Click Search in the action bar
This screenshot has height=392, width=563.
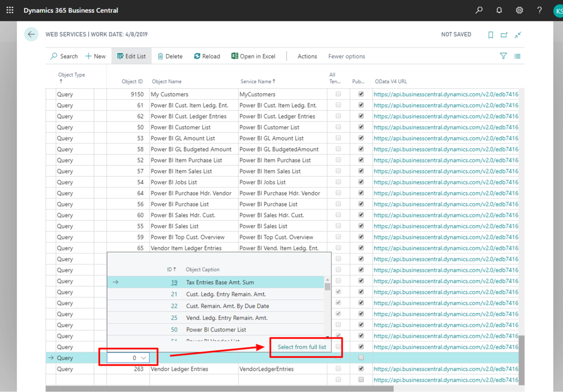click(x=64, y=56)
